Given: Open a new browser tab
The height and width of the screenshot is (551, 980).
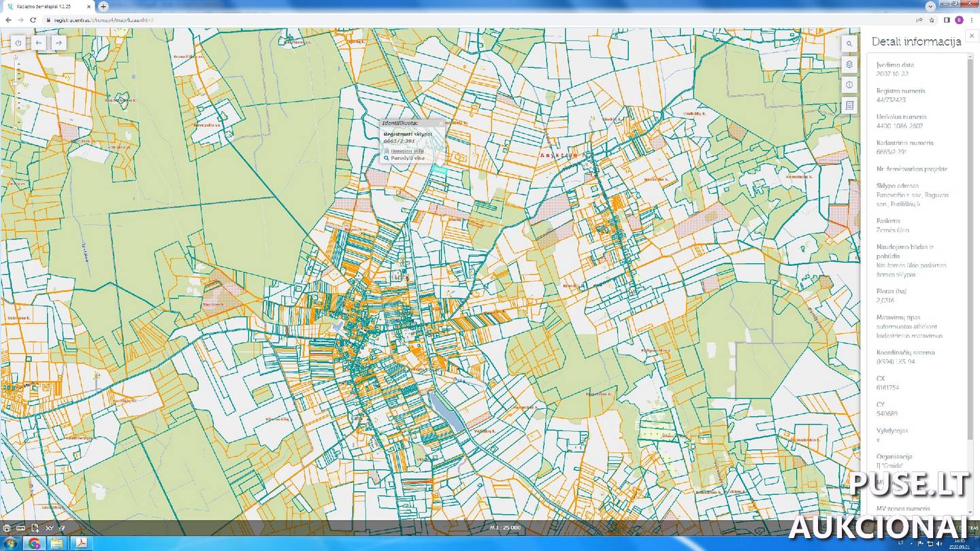Looking at the screenshot, I should click(x=103, y=6).
